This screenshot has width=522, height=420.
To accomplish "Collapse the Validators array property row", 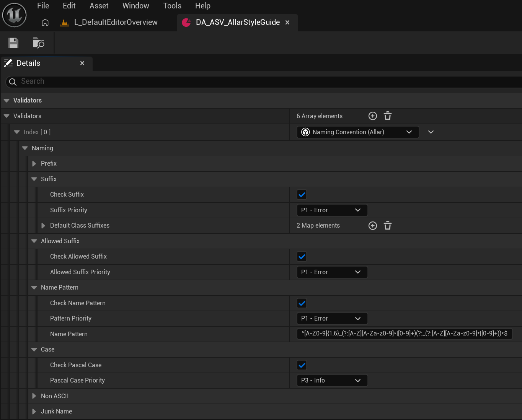I will pyautogui.click(x=7, y=116).
